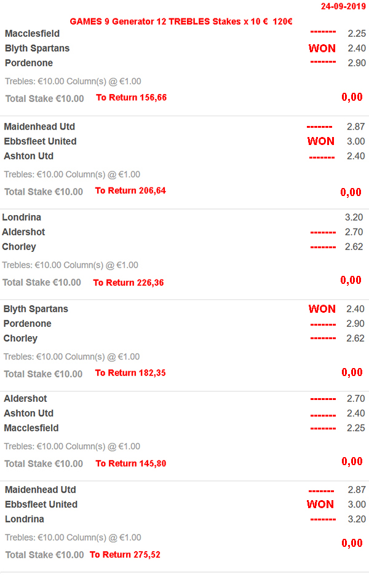Select Pordenone odds 2.90 in first treble

[x=357, y=63]
